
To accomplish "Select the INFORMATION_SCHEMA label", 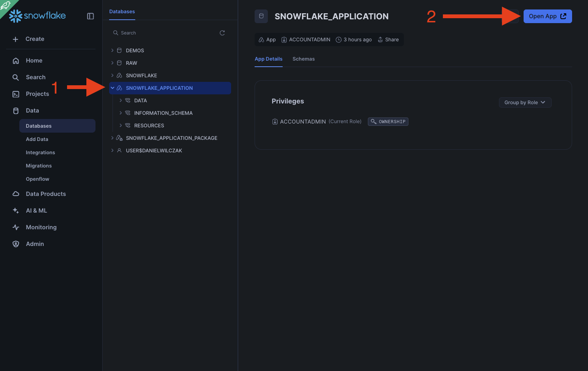I will point(163,113).
